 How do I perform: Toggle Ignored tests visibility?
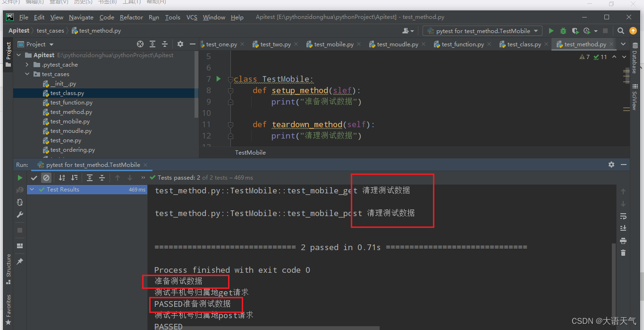46,178
